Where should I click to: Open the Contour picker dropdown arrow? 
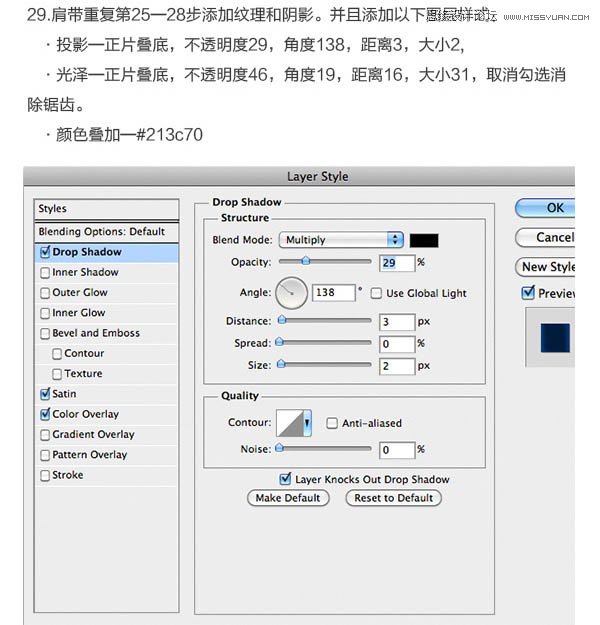pyautogui.click(x=307, y=423)
